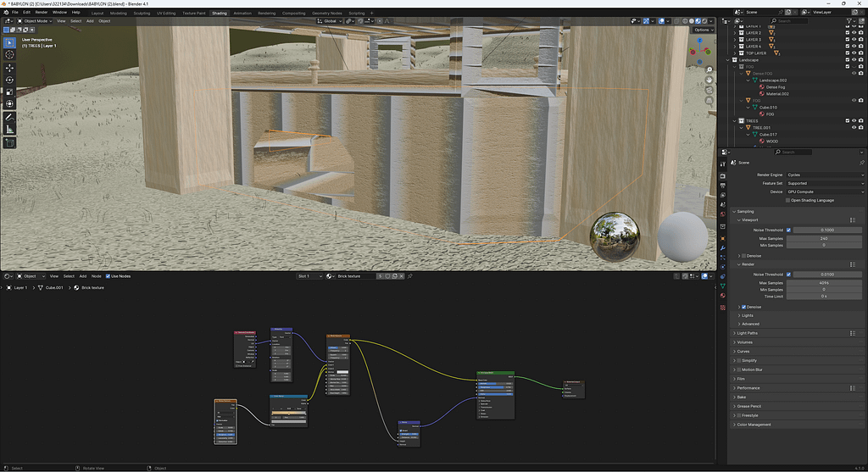
Task: Open the outliner filter funnel icon
Action: click(x=848, y=21)
